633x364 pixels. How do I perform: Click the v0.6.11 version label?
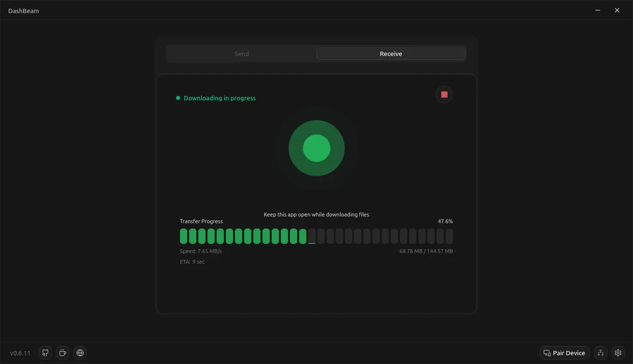click(20, 353)
